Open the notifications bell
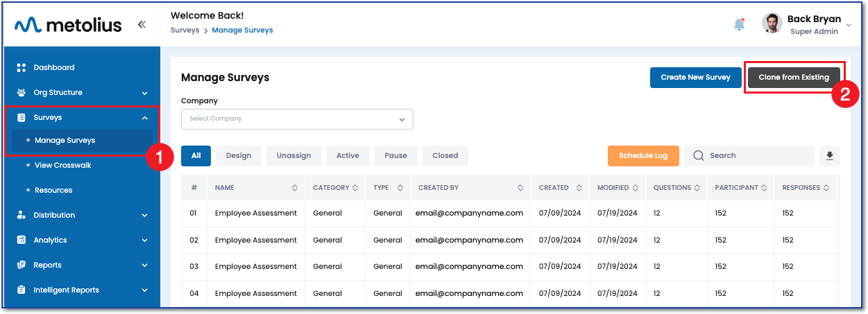Viewport: 868px width, 314px height. [x=739, y=24]
